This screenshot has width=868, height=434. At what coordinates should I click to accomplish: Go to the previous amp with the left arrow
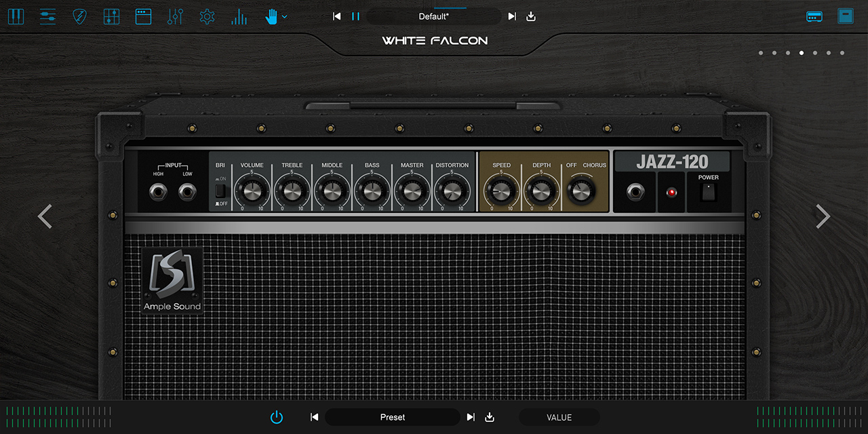point(45,216)
